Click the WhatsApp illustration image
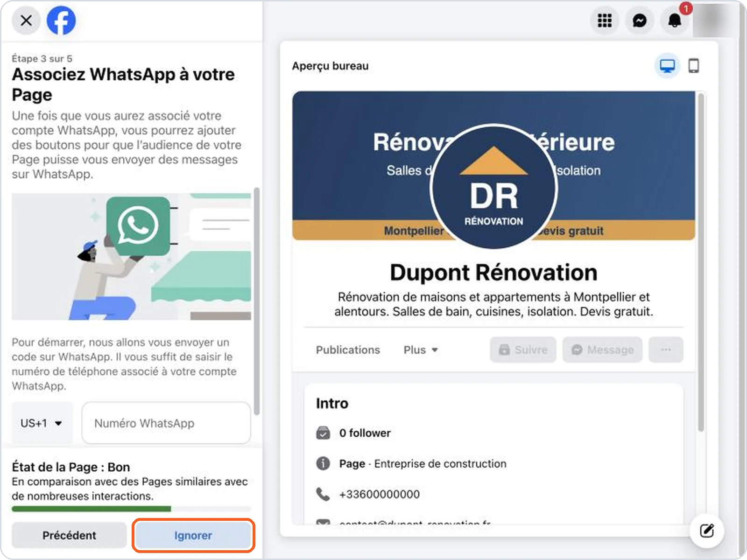This screenshot has height=560, width=747. 131,257
